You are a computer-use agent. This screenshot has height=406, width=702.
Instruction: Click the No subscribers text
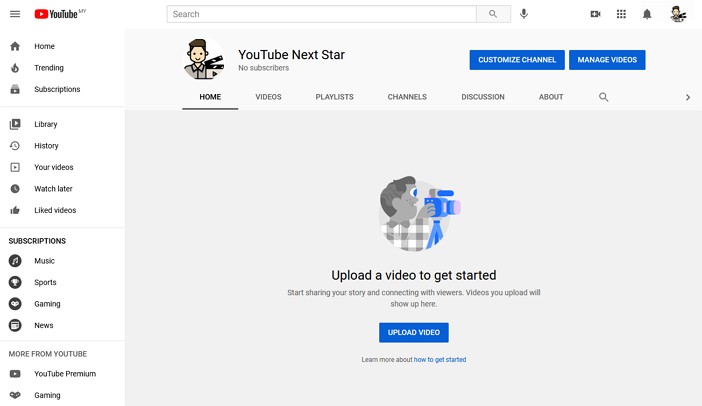(x=263, y=68)
